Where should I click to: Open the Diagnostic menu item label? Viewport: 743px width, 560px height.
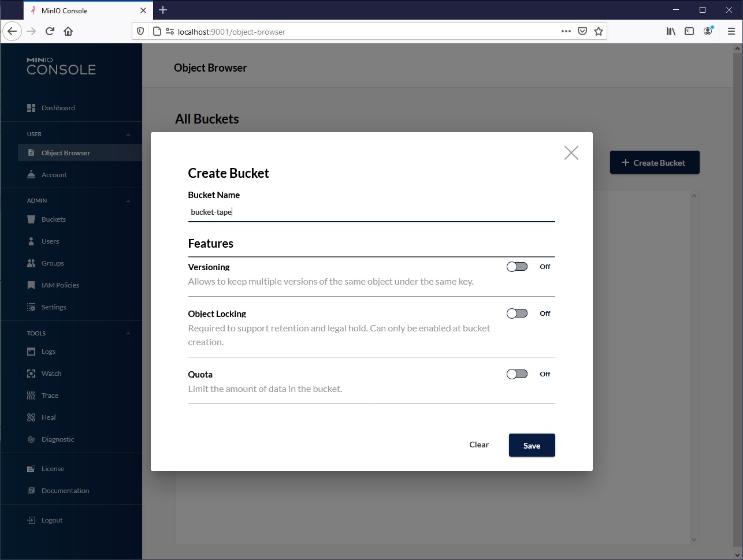(58, 439)
